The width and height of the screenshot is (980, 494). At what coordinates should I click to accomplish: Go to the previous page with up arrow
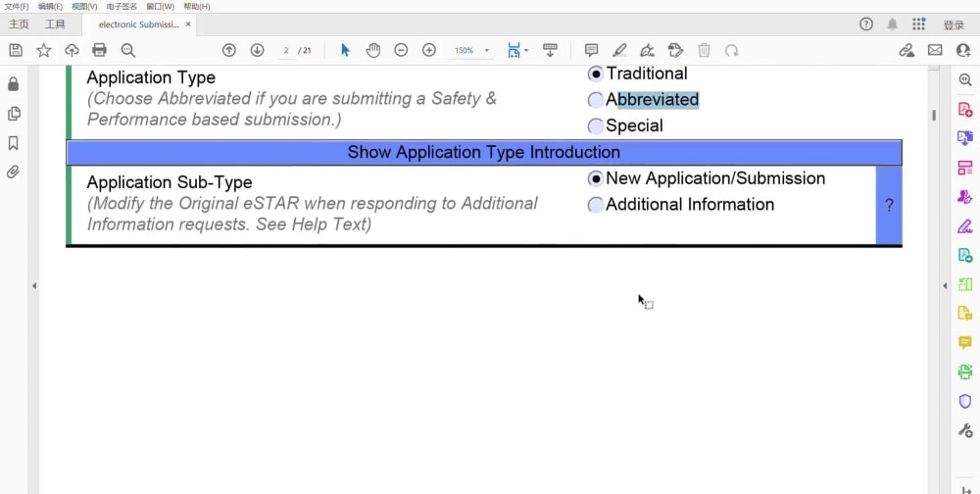[x=229, y=50]
